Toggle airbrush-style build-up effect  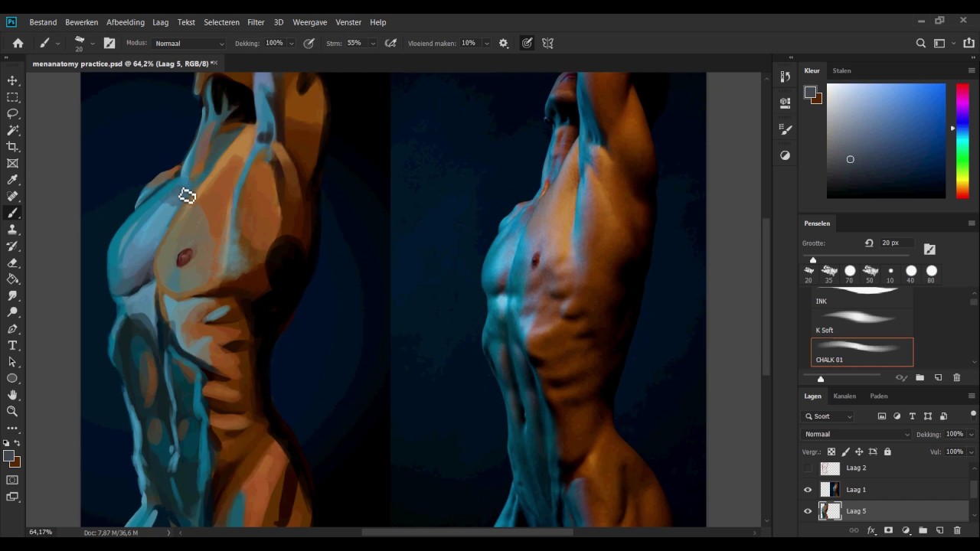(x=390, y=44)
